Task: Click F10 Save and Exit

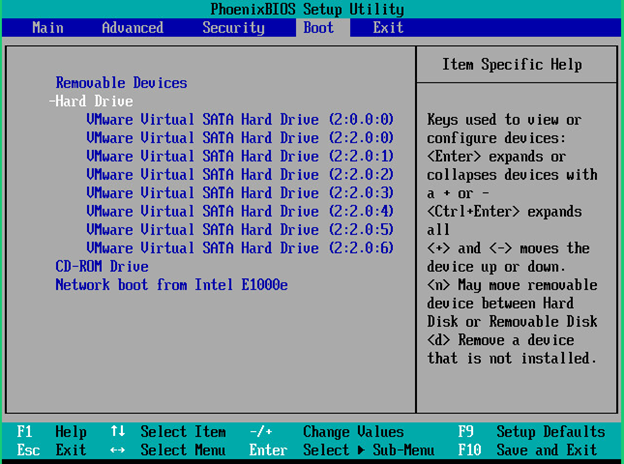Action: pyautogui.click(x=531, y=450)
